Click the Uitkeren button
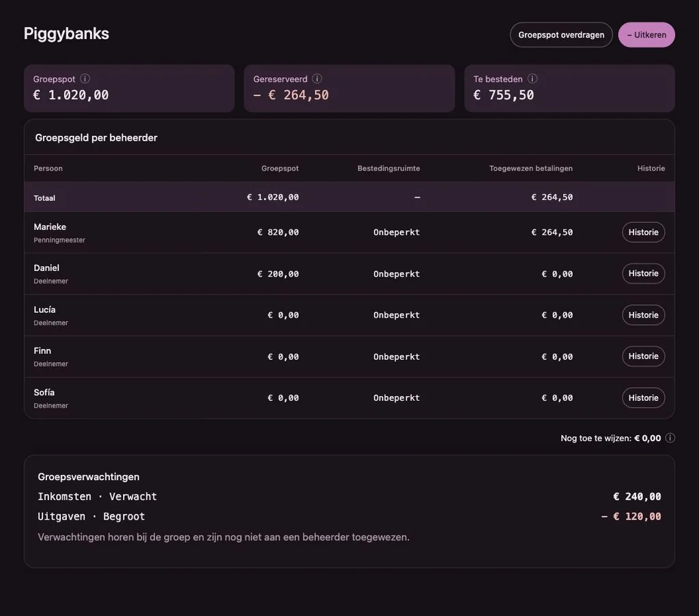The image size is (699, 616). click(x=646, y=35)
